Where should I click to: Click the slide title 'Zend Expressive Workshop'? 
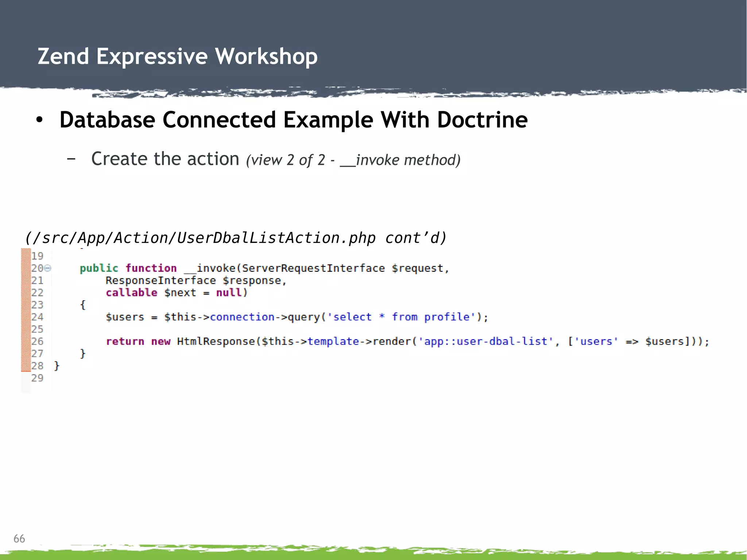tap(178, 57)
